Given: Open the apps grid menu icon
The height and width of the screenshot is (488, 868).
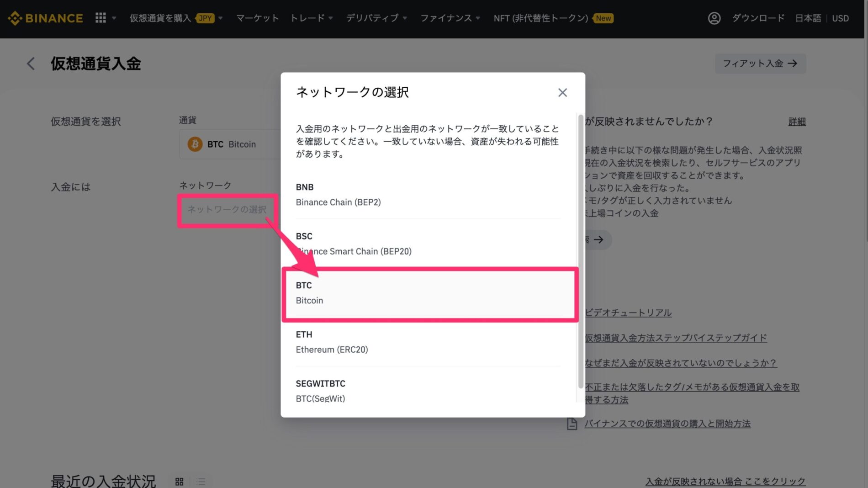Looking at the screenshot, I should [101, 18].
